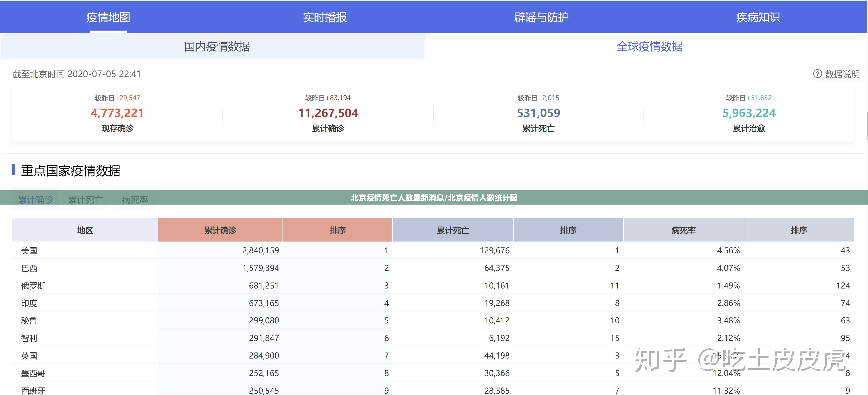Click the fatality rate 4.07%

click(729, 268)
